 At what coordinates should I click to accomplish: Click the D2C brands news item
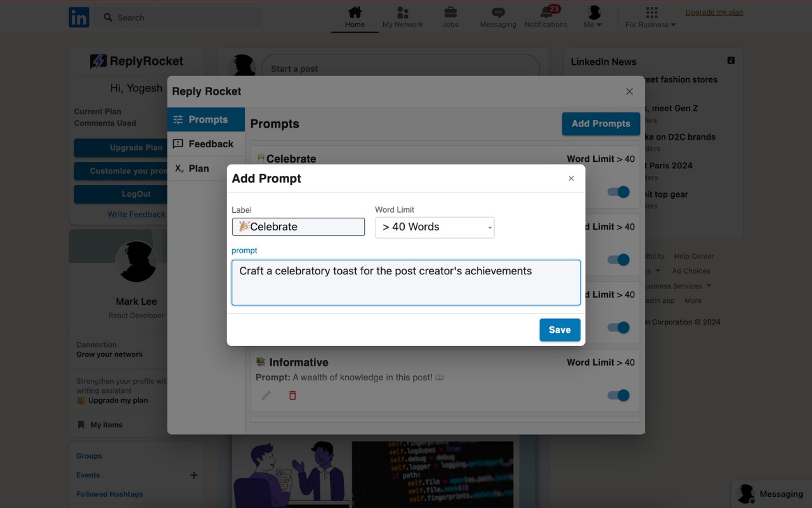coord(680,137)
